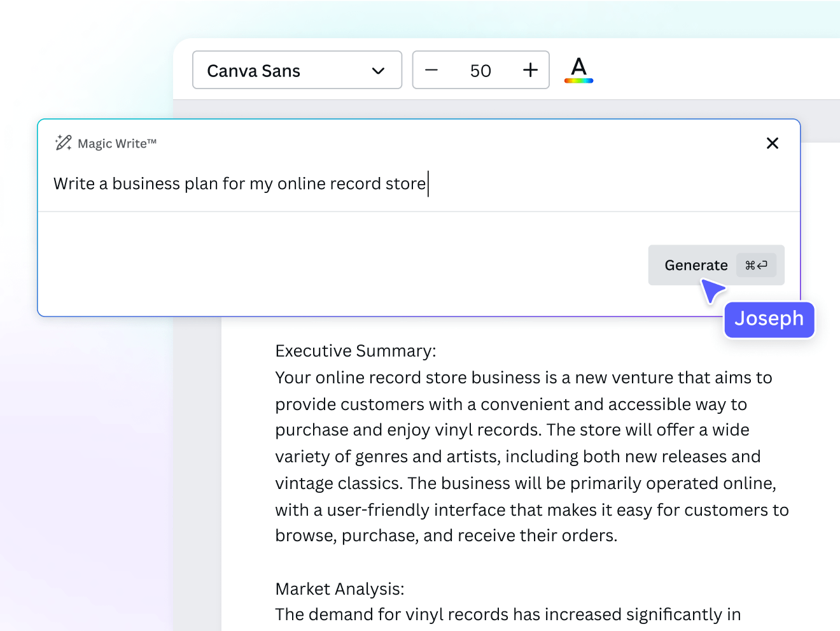Click the font size value 50
Screen dimensions: 840x631
(x=480, y=71)
